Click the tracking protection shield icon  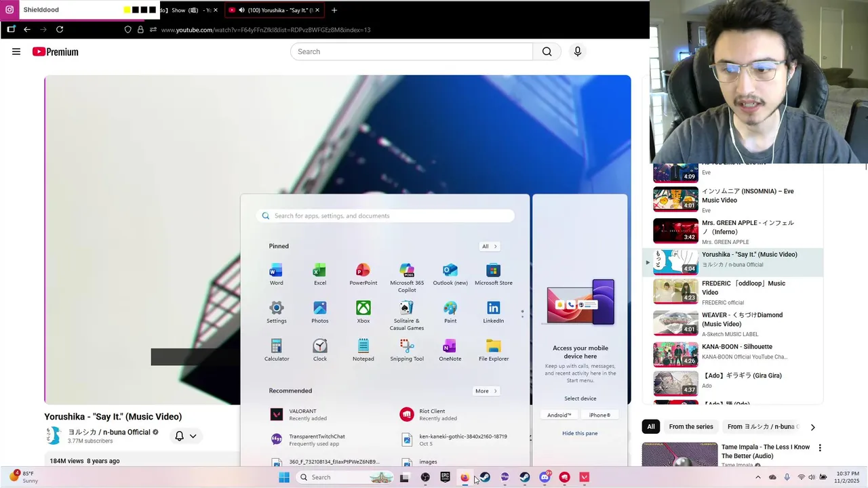(x=127, y=29)
